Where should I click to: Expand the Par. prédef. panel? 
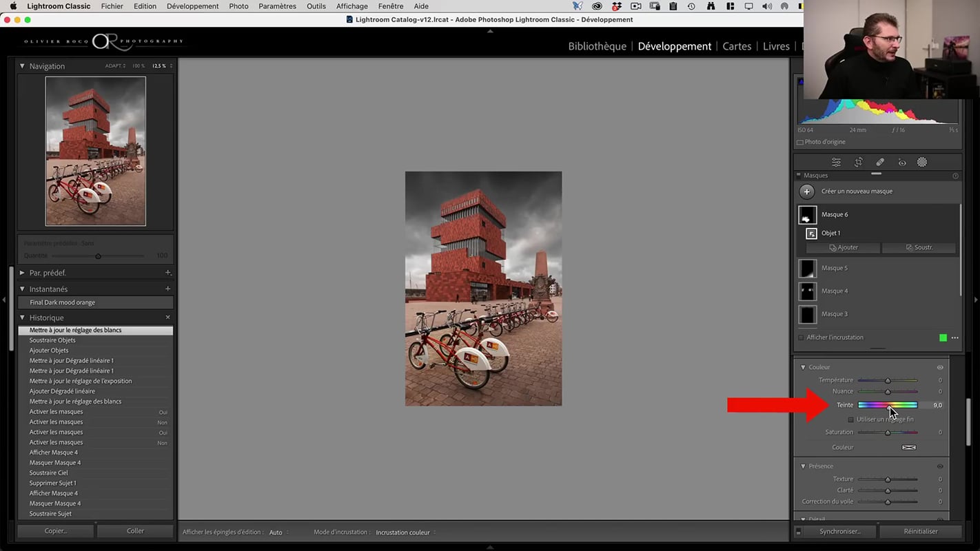point(22,273)
